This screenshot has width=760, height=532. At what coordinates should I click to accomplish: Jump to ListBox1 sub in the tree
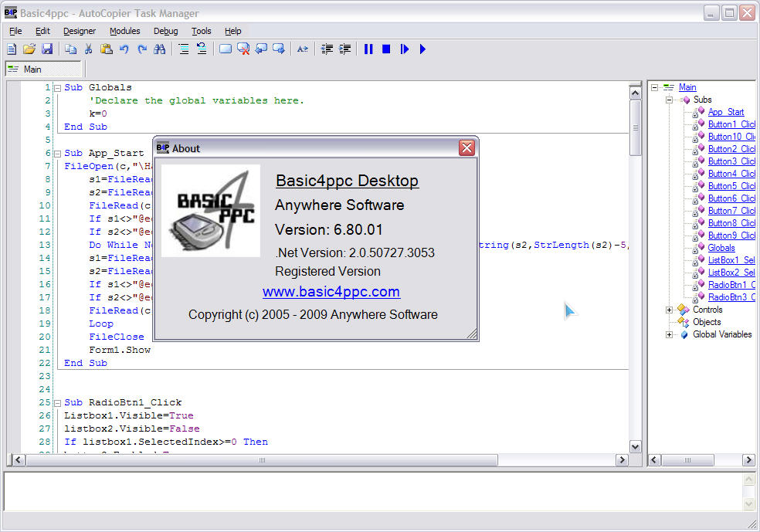tap(731, 260)
